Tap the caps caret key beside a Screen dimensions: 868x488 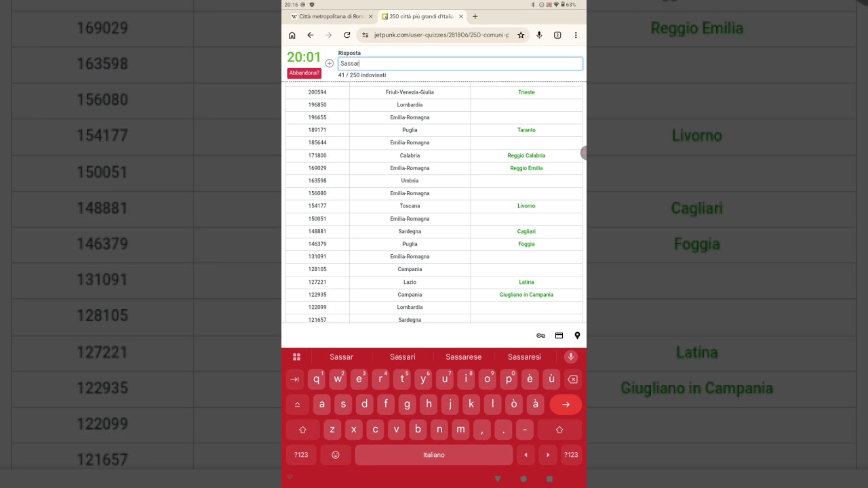(297, 405)
